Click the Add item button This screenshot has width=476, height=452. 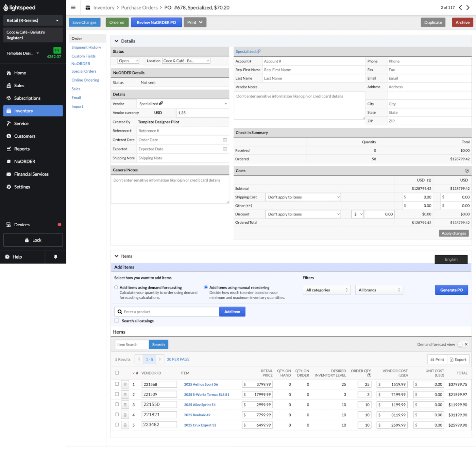tap(232, 312)
